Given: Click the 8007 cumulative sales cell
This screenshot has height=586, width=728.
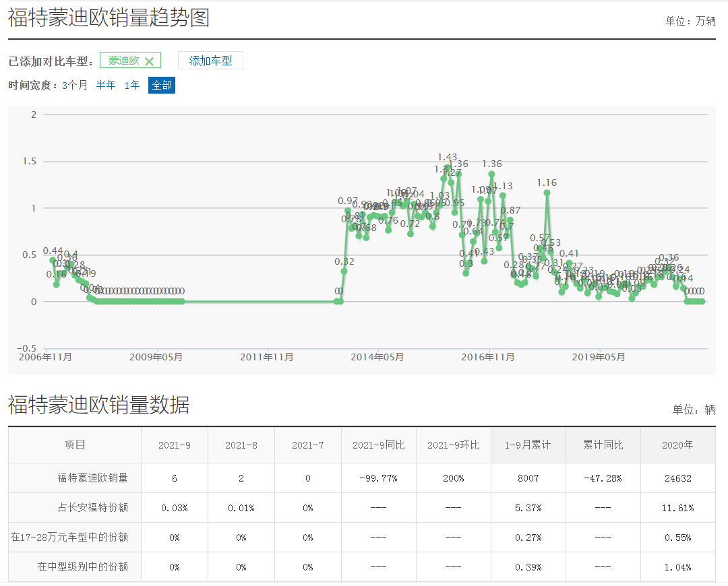Looking at the screenshot, I should (528, 478).
